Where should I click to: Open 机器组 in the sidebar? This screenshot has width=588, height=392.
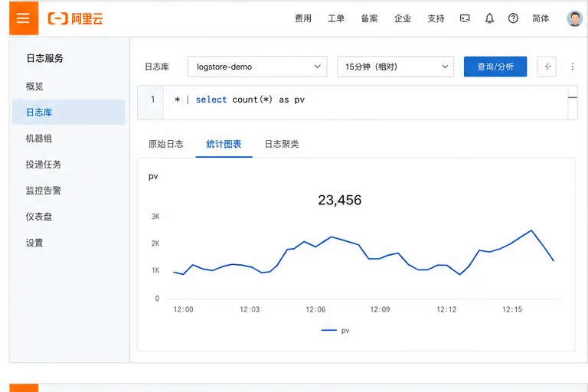39,139
